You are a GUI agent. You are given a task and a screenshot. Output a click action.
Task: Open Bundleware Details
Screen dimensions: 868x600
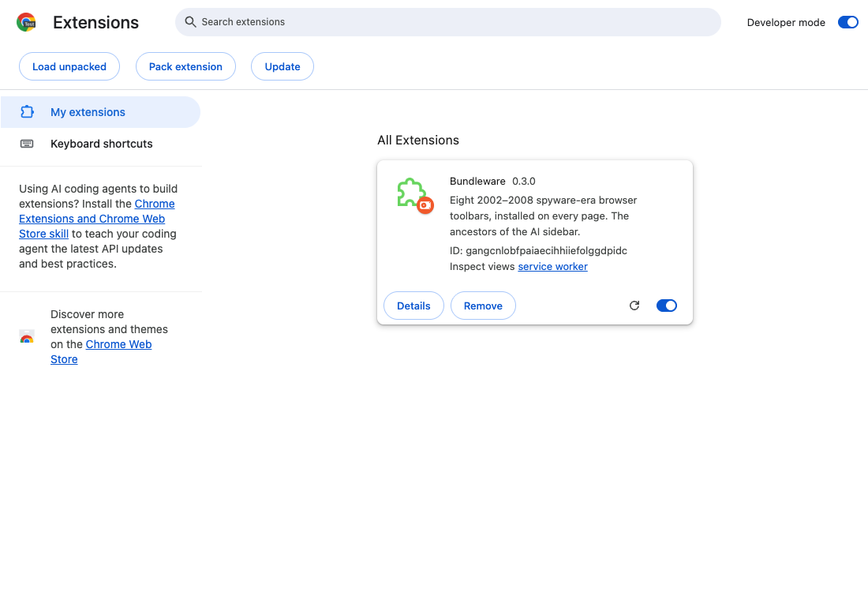tap(413, 306)
